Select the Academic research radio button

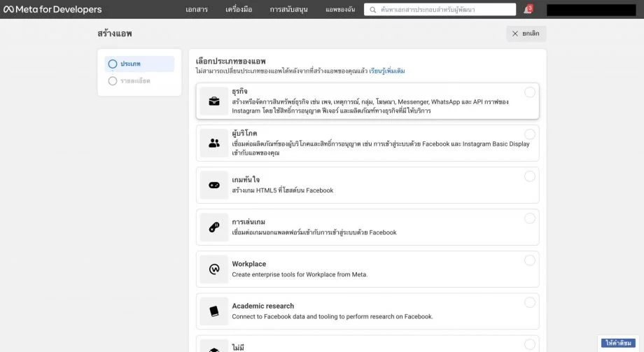(x=530, y=302)
